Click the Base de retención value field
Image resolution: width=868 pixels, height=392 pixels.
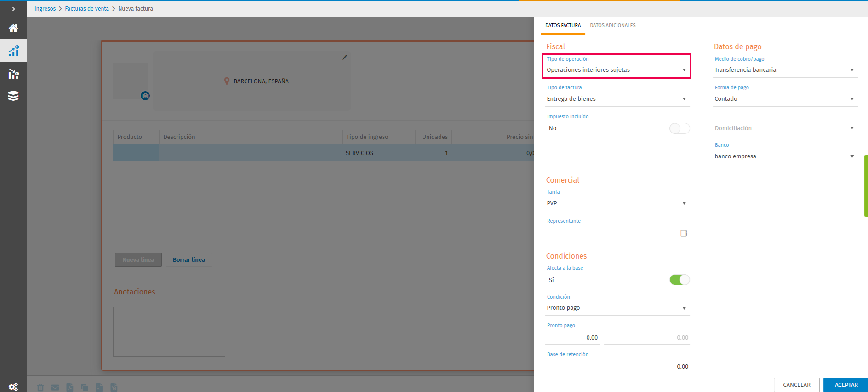pyautogui.click(x=617, y=367)
